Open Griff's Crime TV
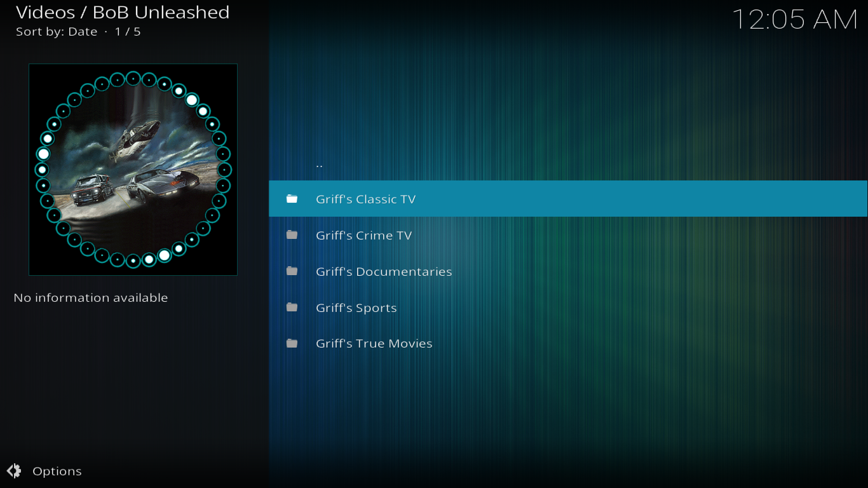This screenshot has width=868, height=488. [x=568, y=235]
